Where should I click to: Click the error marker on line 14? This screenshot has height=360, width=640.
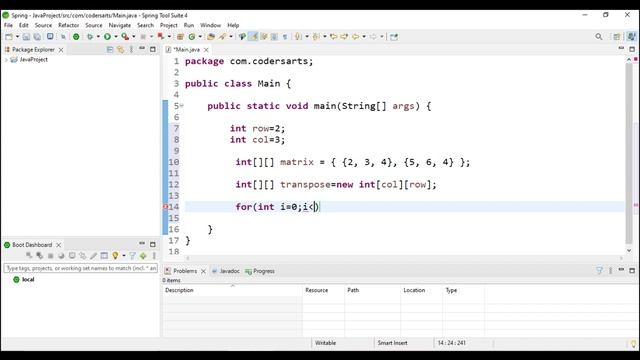click(x=165, y=207)
